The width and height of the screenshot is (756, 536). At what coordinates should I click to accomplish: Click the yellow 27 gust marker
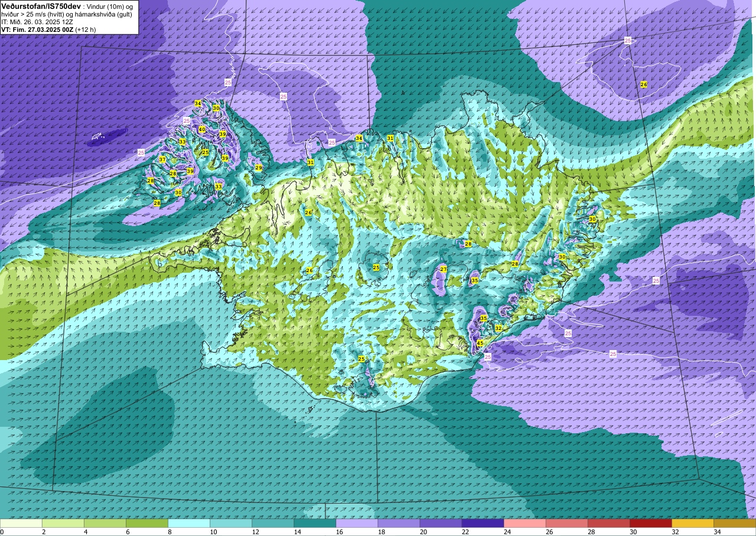(444, 269)
